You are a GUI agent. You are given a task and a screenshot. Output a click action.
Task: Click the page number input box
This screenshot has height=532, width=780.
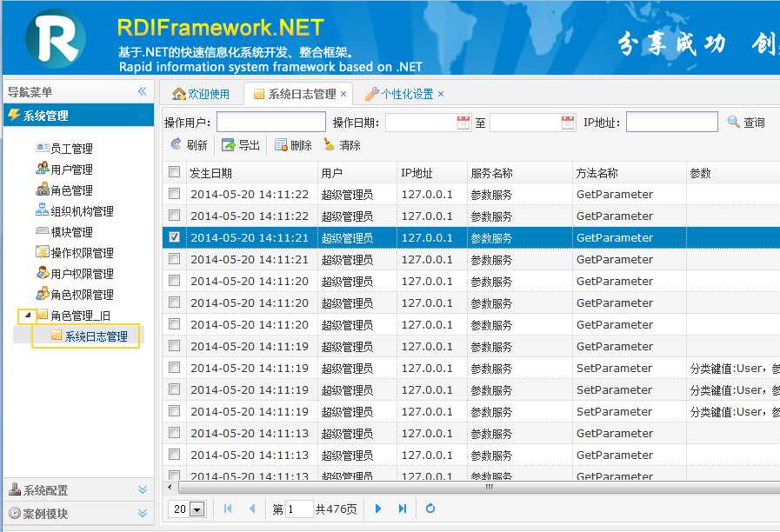[x=299, y=509]
